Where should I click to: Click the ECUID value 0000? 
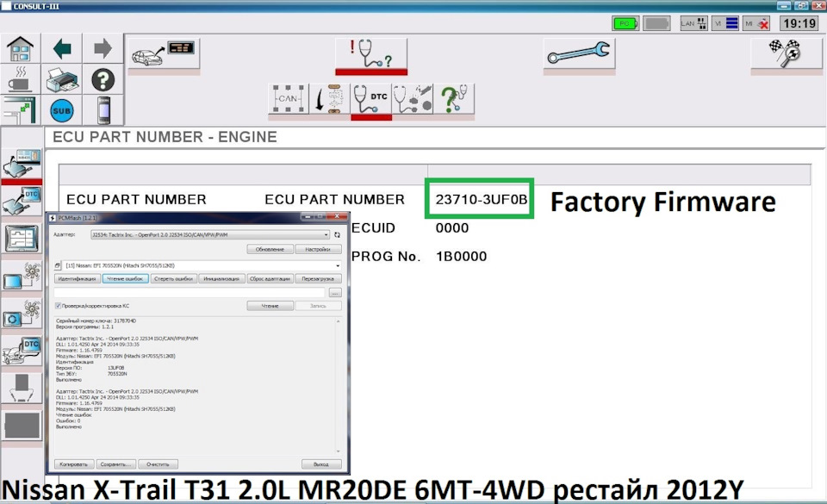[x=452, y=227]
